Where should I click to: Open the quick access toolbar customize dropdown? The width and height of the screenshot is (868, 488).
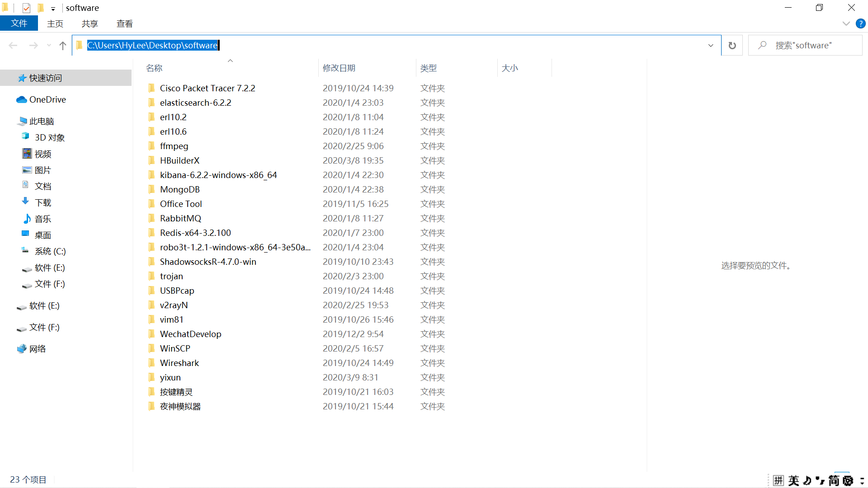tap(53, 9)
